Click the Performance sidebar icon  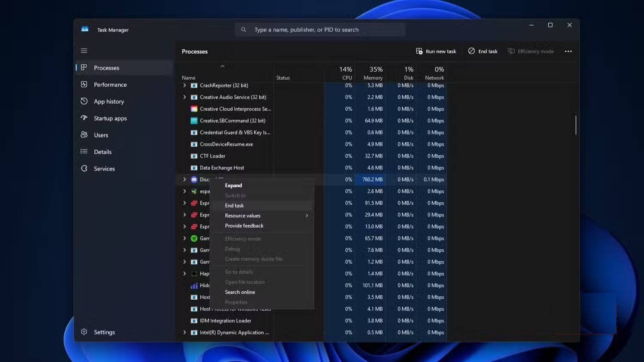[x=84, y=85]
